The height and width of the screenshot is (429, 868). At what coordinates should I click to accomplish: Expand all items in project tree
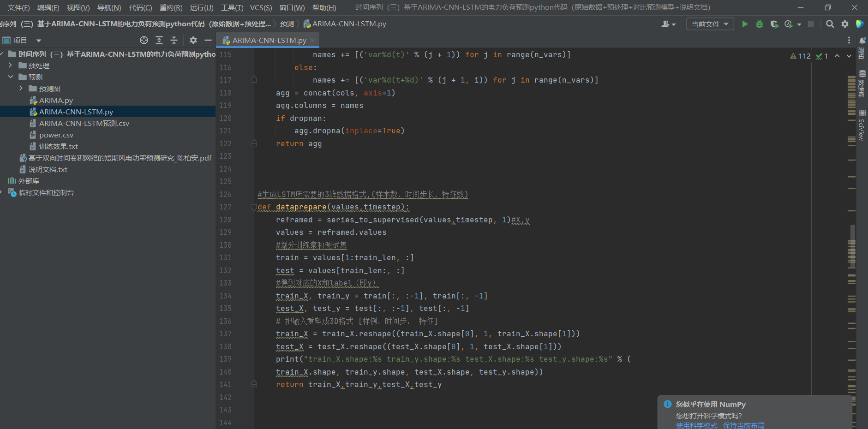[x=159, y=40]
